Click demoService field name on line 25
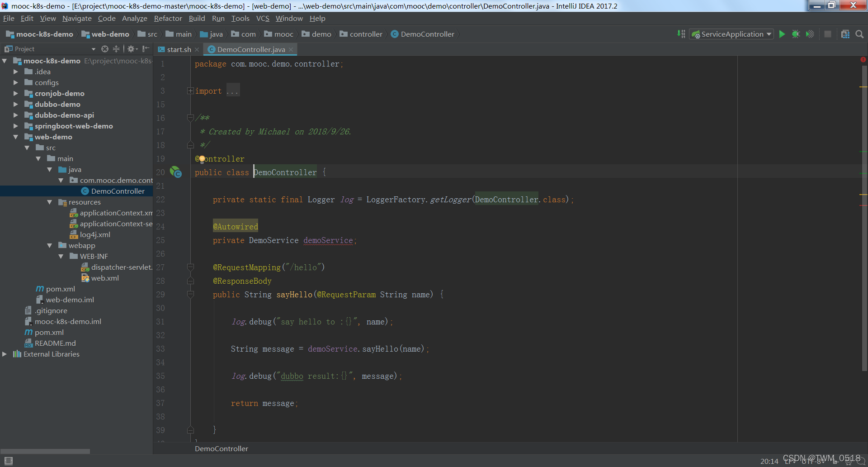The height and width of the screenshot is (467, 868). click(x=328, y=240)
